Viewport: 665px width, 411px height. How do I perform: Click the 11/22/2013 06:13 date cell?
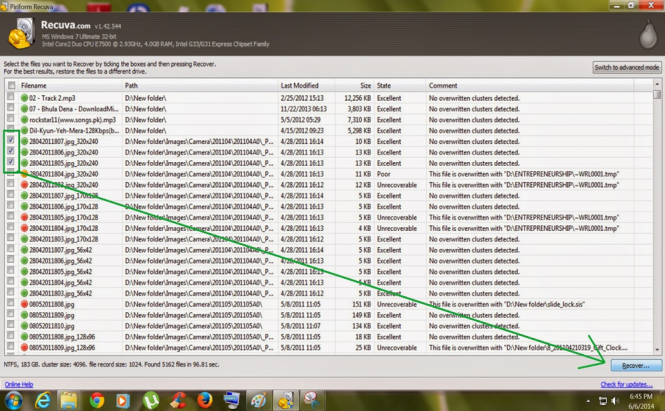[303, 109]
